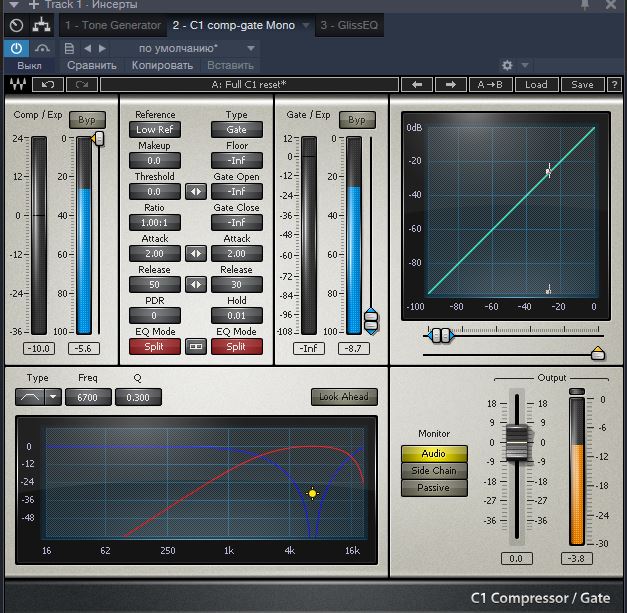Switch to the 3 - GlissEQ tab

pyautogui.click(x=349, y=26)
